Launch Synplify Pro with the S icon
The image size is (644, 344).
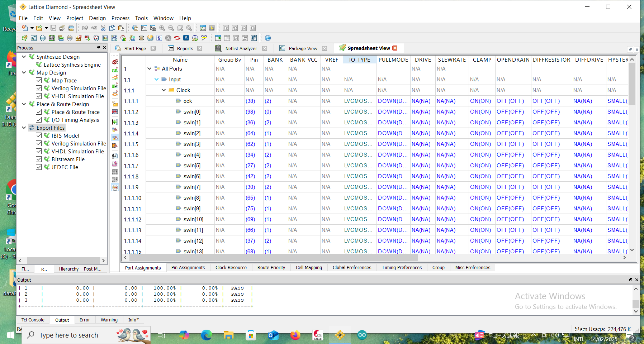[159, 38]
